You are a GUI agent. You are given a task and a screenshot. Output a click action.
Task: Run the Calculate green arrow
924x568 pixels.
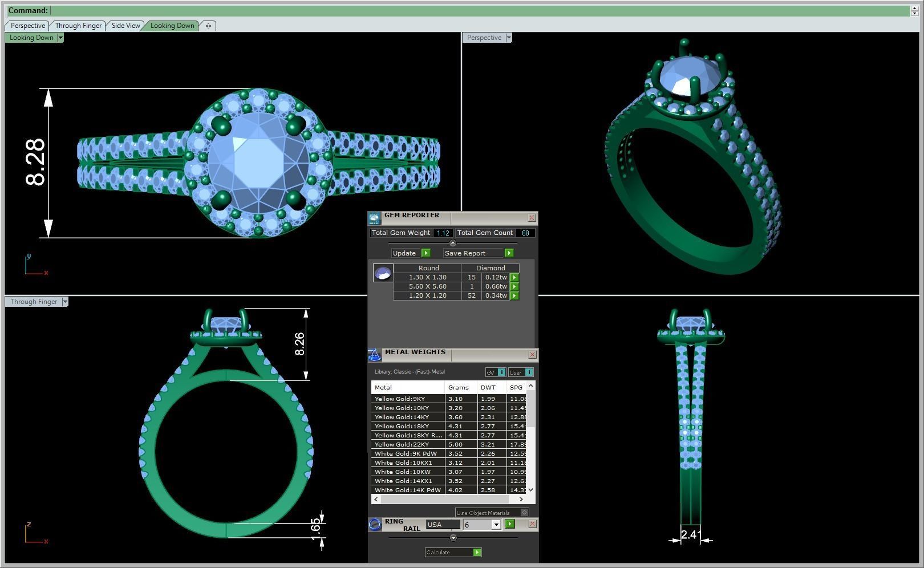pos(477,552)
